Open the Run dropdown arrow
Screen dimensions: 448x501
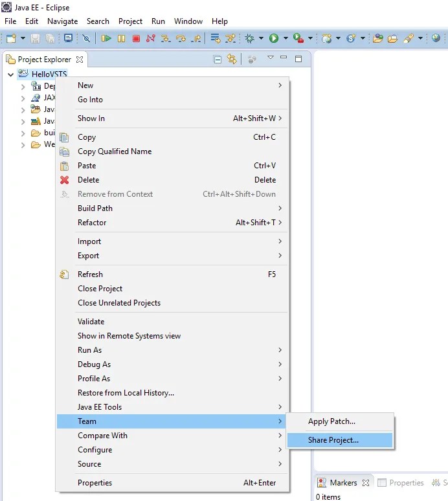pyautogui.click(x=286, y=38)
